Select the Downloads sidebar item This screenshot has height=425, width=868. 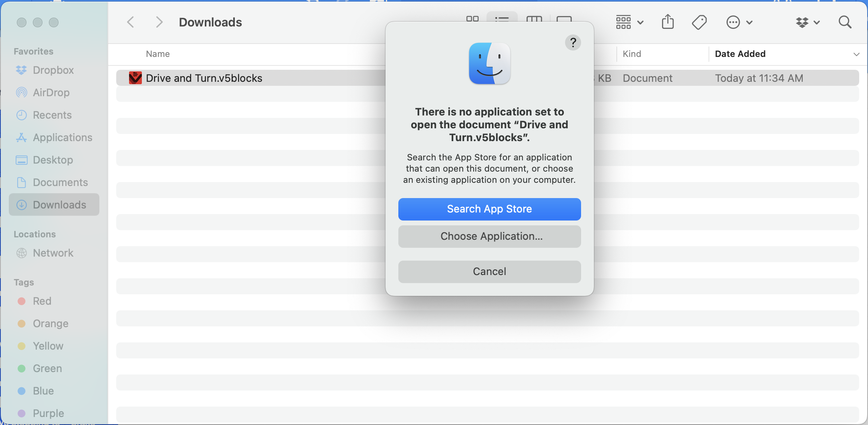pyautogui.click(x=54, y=205)
